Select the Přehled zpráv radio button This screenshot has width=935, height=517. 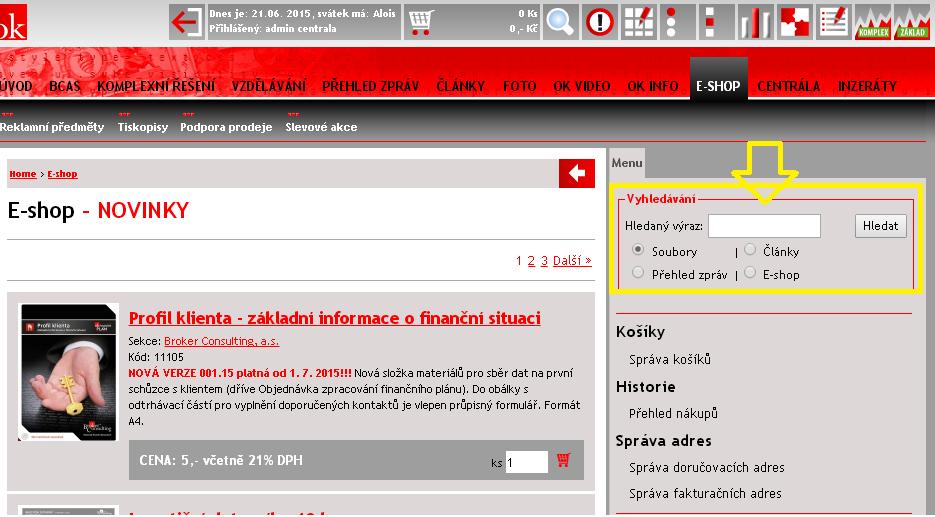(x=638, y=273)
